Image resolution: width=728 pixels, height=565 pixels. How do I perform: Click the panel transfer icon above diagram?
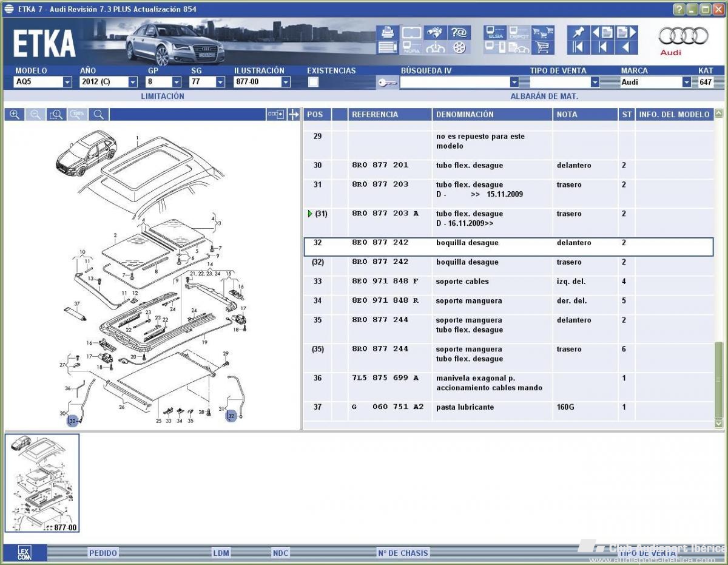276,114
